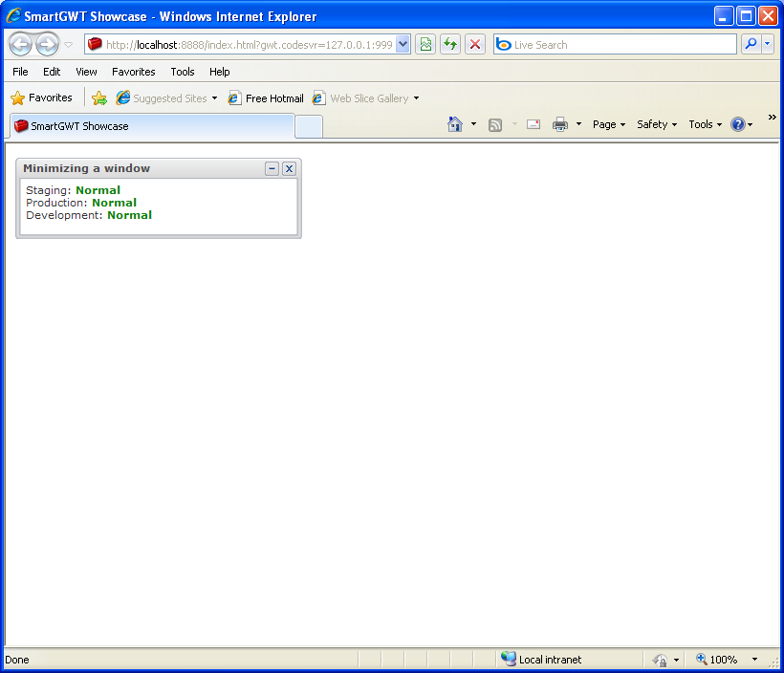Show more command bar items chevron
Image resolution: width=784 pixels, height=673 pixels.
click(772, 117)
